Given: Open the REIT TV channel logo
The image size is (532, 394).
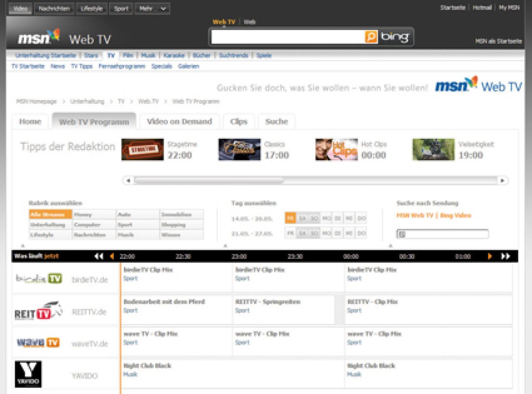Looking at the screenshot, I should pyautogui.click(x=38, y=311).
